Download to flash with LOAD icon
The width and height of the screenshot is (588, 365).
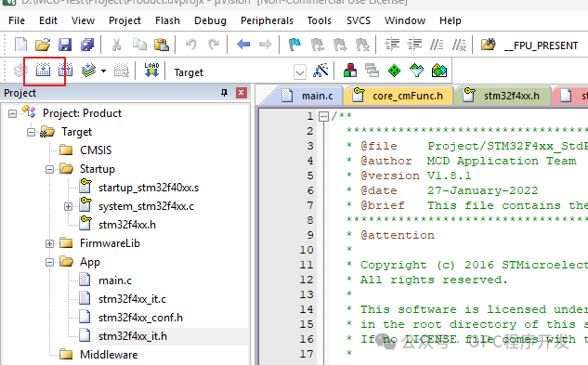[151, 71]
